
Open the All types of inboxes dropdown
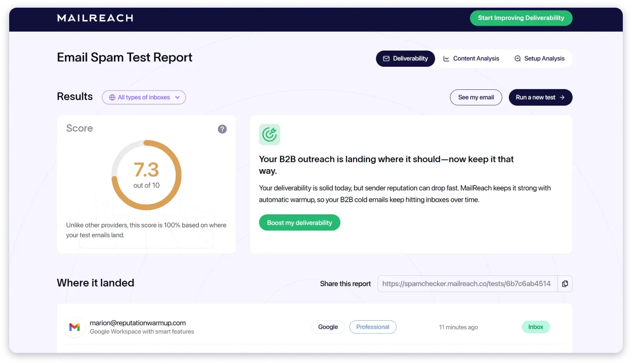[144, 97]
